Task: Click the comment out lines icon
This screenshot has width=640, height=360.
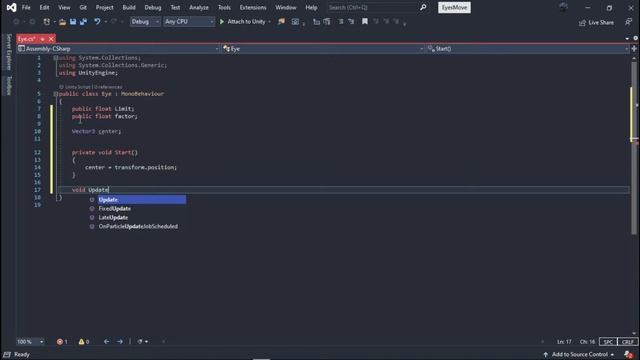Action: pos(340,22)
